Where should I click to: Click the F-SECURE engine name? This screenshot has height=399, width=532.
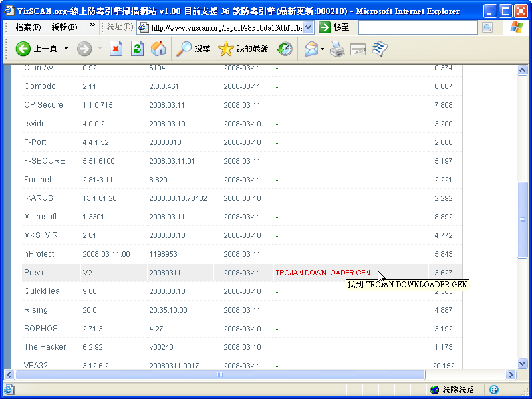pyautogui.click(x=44, y=161)
